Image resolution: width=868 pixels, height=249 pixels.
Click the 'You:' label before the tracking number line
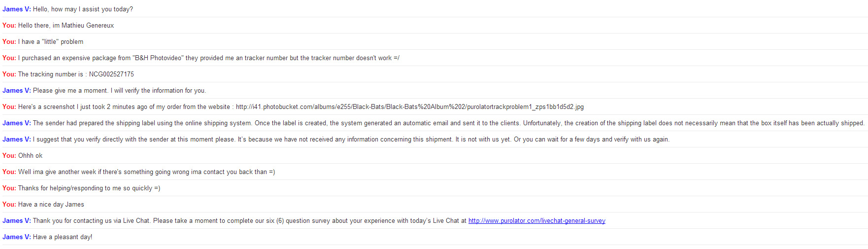[x=9, y=74]
